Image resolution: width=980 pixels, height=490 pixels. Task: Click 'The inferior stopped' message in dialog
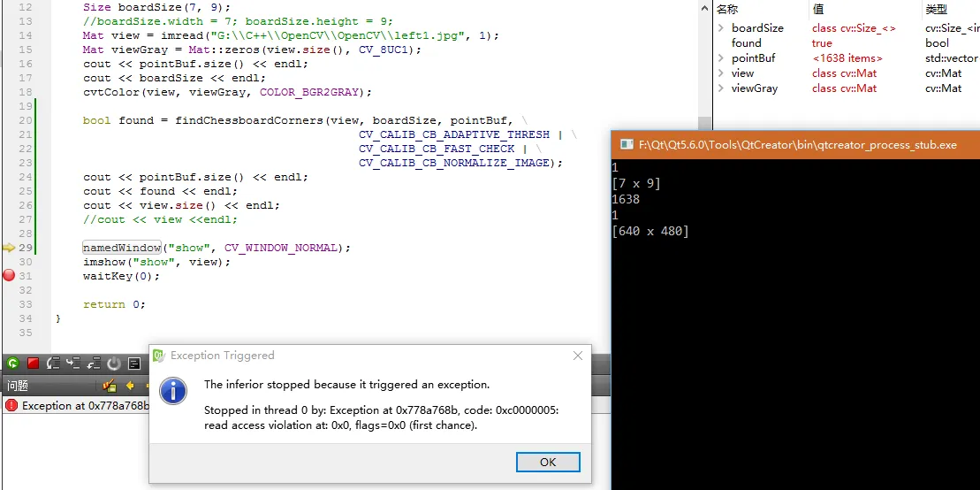tap(347, 384)
